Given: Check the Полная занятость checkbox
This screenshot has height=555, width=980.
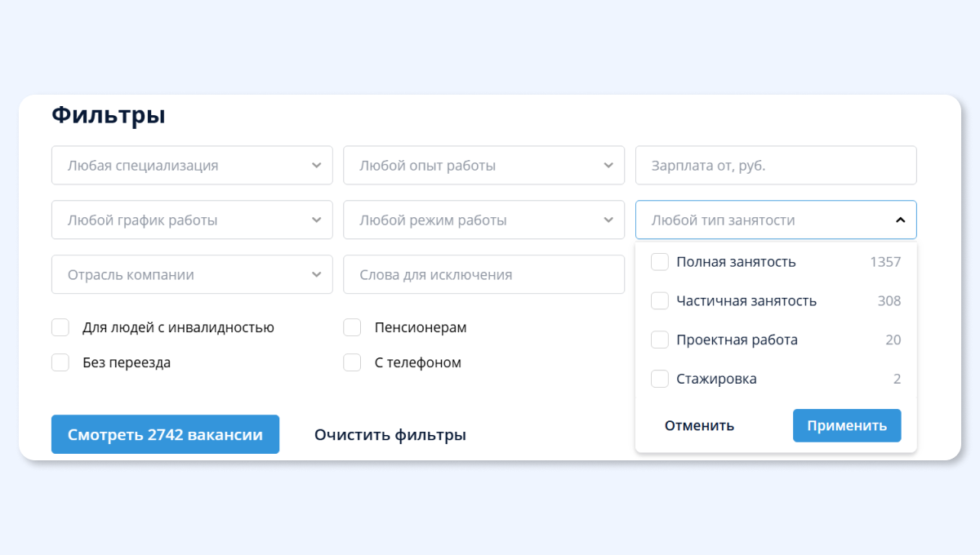Looking at the screenshot, I should [x=660, y=262].
